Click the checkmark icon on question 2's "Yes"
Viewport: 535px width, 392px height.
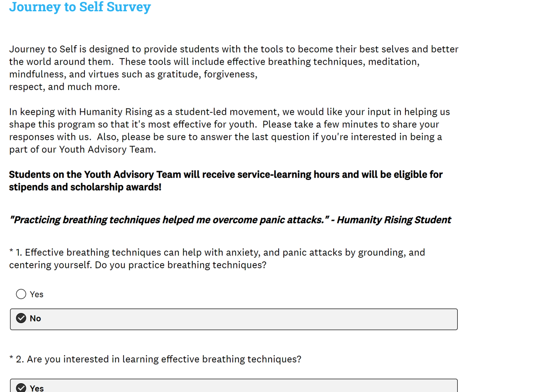[x=21, y=388]
